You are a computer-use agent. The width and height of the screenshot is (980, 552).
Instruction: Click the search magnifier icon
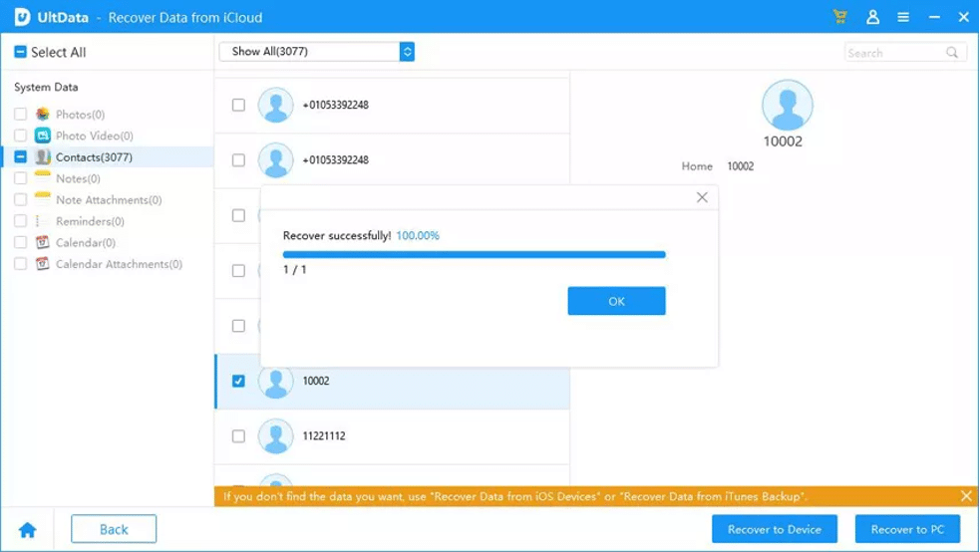tap(952, 53)
